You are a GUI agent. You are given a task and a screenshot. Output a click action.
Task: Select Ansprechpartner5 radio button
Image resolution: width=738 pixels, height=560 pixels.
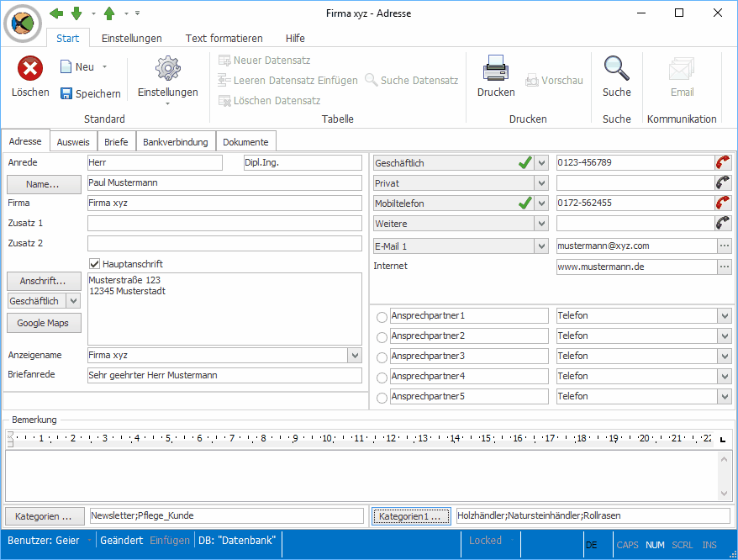(382, 398)
